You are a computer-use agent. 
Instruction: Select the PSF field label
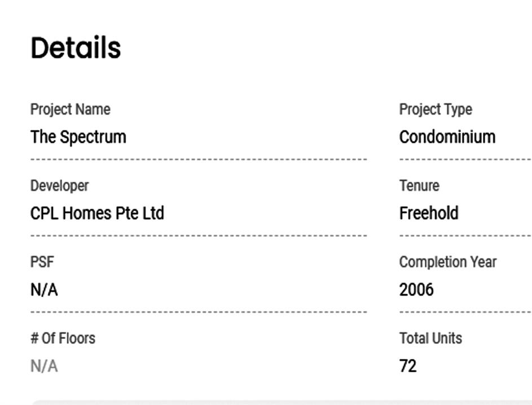click(42, 262)
